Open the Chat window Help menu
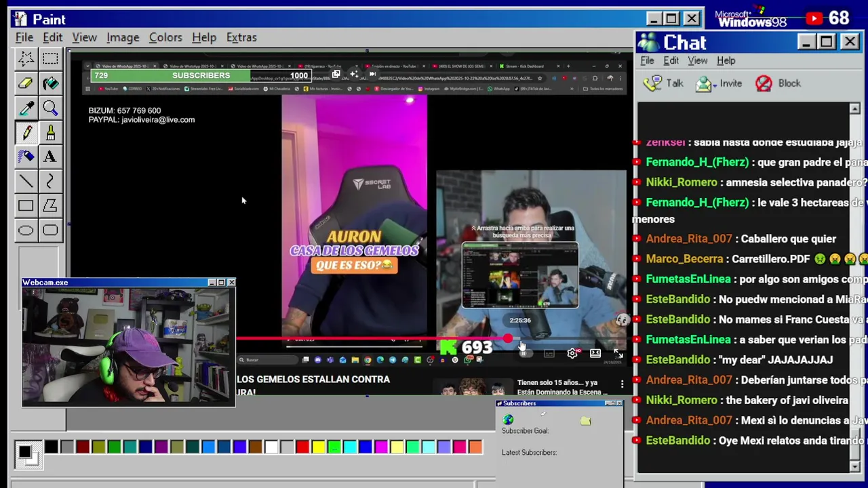Viewport: 868px width, 488px height. [726, 60]
